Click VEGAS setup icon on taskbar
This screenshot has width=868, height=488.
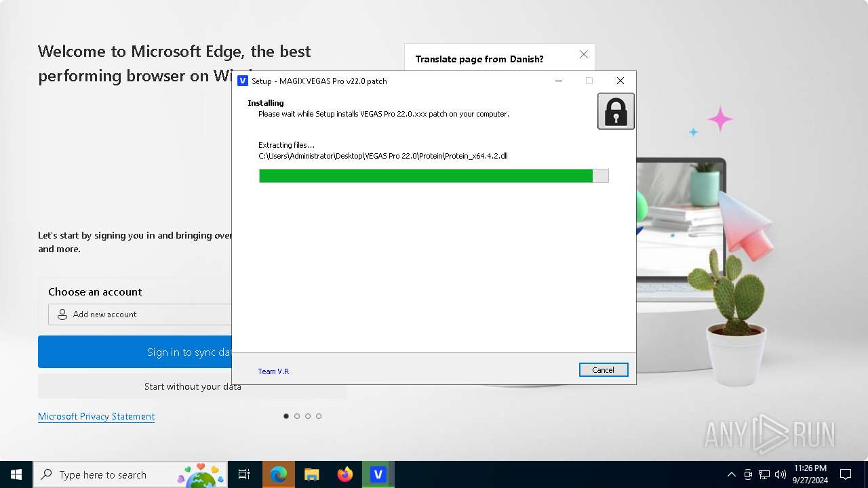(x=378, y=474)
